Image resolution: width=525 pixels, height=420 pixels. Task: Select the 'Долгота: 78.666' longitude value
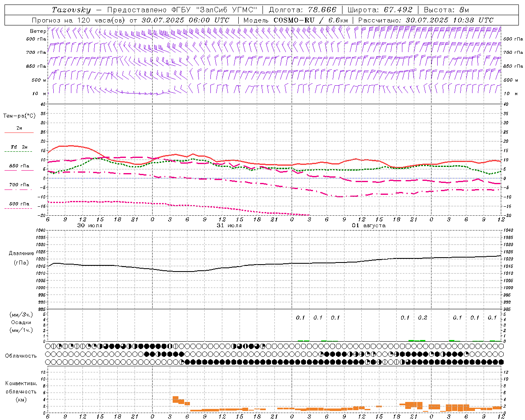tap(303, 10)
